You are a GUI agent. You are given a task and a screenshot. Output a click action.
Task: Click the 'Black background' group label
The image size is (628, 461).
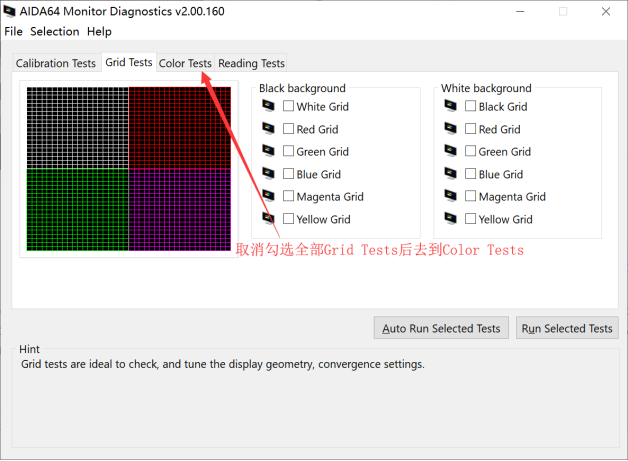[302, 88]
